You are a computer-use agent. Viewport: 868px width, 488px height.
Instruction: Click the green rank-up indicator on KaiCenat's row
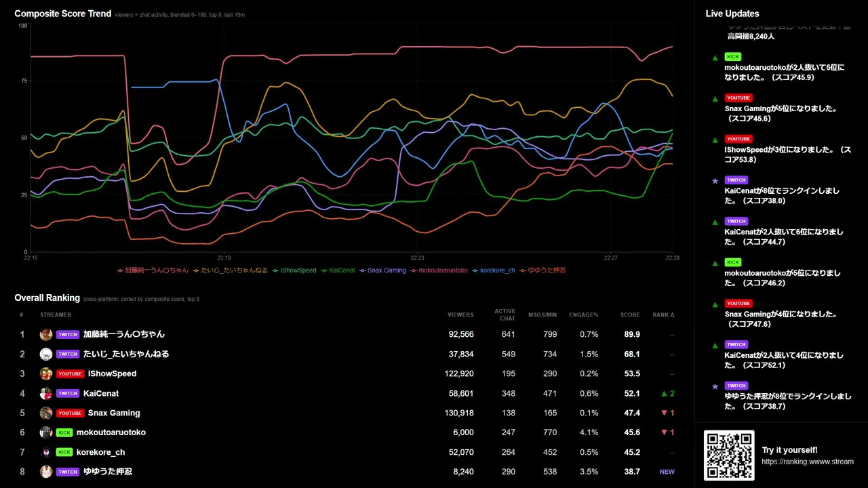(x=668, y=393)
